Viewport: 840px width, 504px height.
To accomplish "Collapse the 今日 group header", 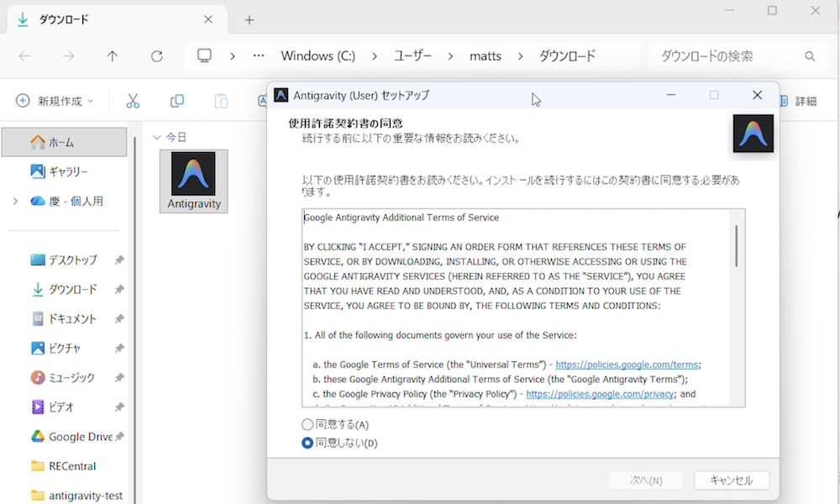I will (156, 137).
